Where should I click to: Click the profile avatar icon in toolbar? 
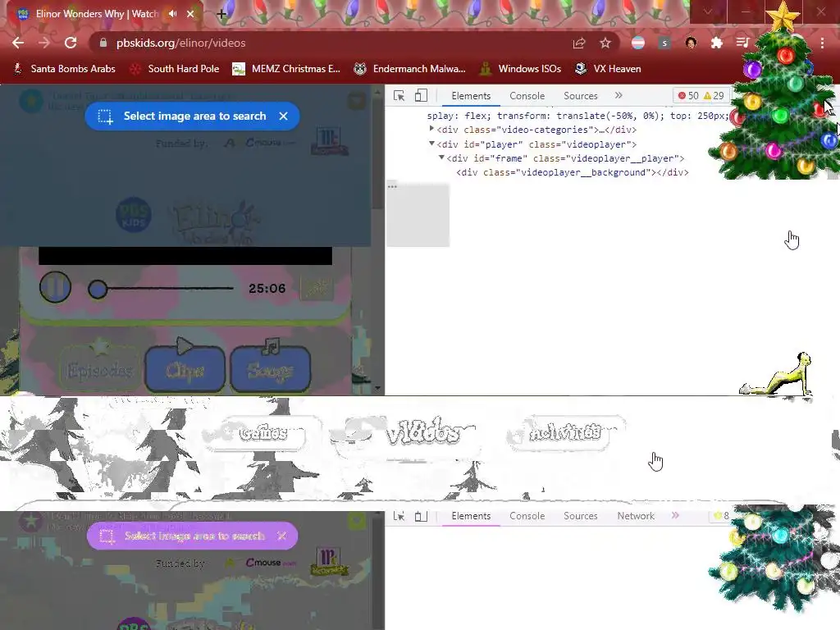691,43
